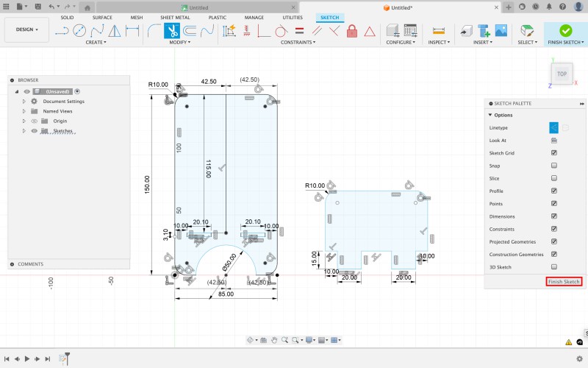Click the Undo arrow icon
Screen dimensions: 588x368
(51, 7)
